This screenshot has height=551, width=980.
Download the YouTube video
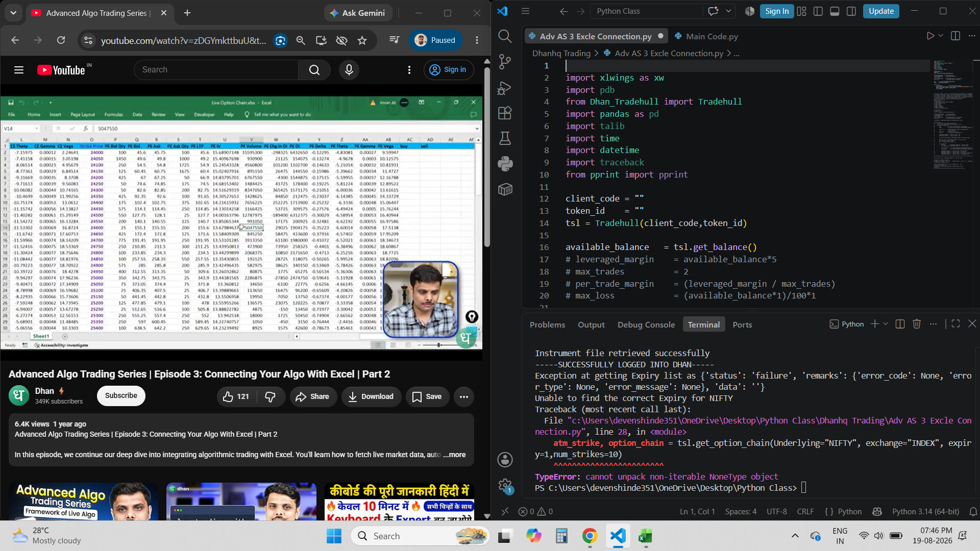[371, 396]
